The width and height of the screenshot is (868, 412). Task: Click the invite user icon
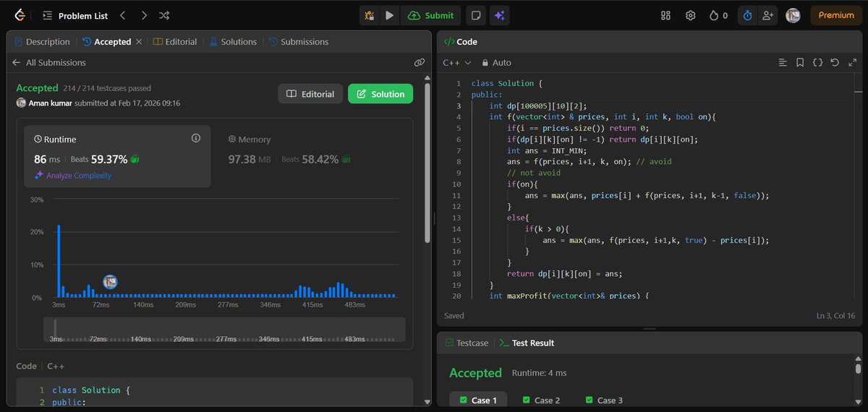click(767, 15)
